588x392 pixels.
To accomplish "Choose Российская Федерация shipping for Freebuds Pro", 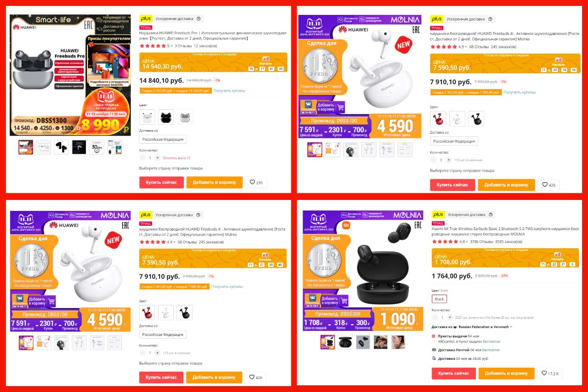I will [163, 139].
